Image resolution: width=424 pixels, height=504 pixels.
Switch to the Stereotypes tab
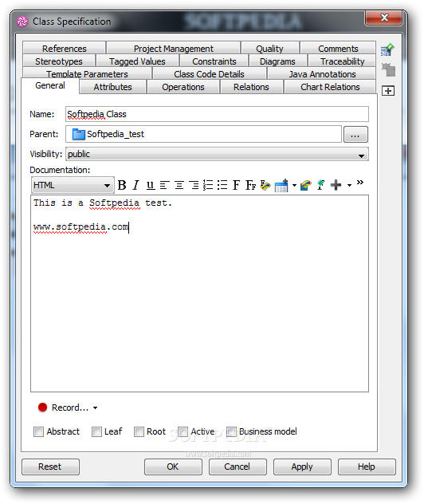(59, 61)
